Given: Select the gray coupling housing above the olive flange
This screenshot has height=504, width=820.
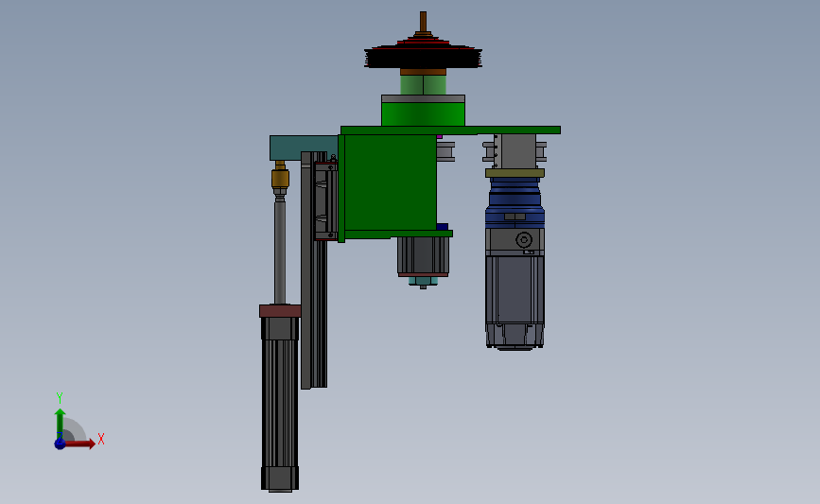Looking at the screenshot, I should [515, 151].
